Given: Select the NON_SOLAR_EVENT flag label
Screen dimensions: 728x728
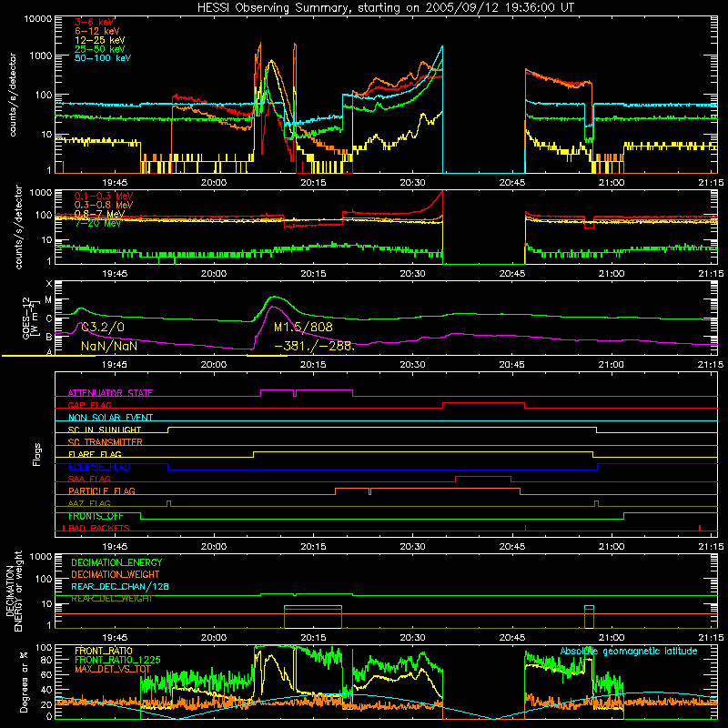Looking at the screenshot, I should tap(110, 418).
